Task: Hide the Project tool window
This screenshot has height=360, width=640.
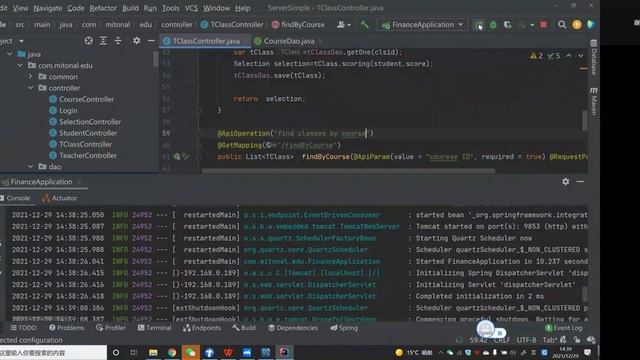Action: (x=151, y=41)
